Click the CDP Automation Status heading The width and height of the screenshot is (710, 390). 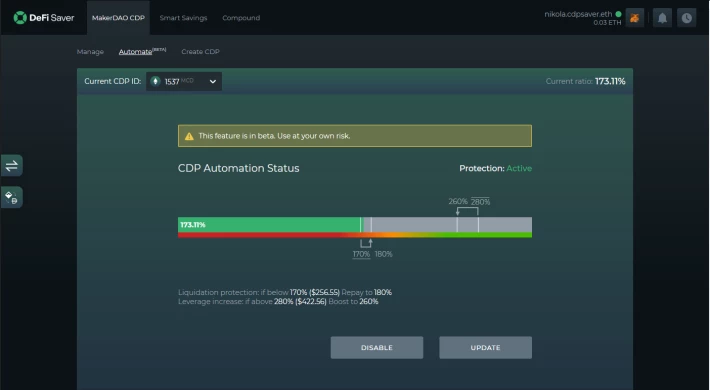click(239, 168)
